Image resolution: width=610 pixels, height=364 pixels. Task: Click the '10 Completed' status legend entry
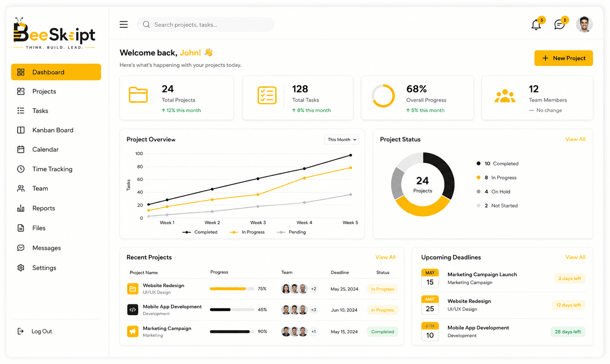[497, 164]
